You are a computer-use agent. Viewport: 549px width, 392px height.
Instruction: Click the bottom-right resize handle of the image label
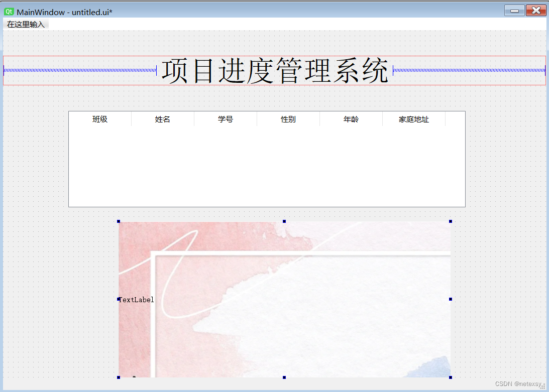450,376
